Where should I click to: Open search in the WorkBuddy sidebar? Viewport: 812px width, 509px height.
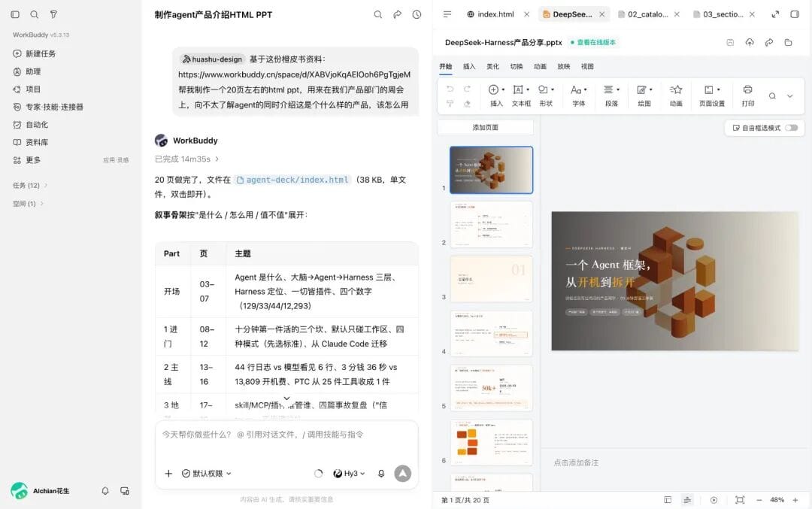pos(34,14)
